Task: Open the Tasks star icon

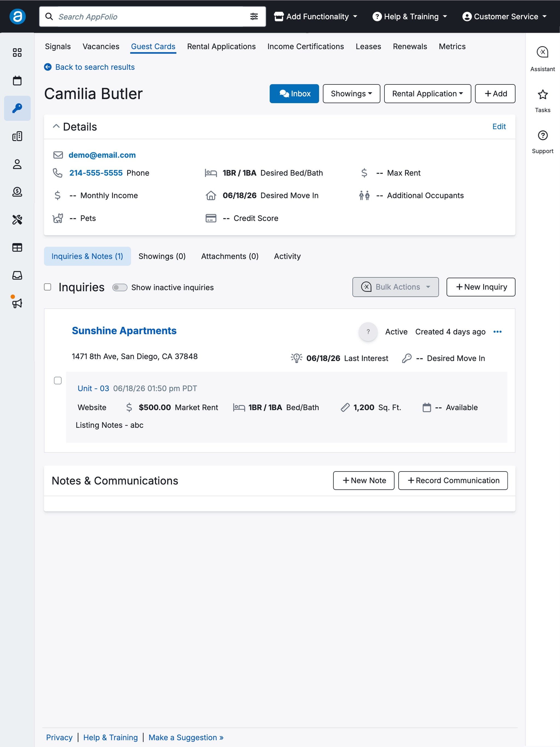Action: tap(542, 94)
